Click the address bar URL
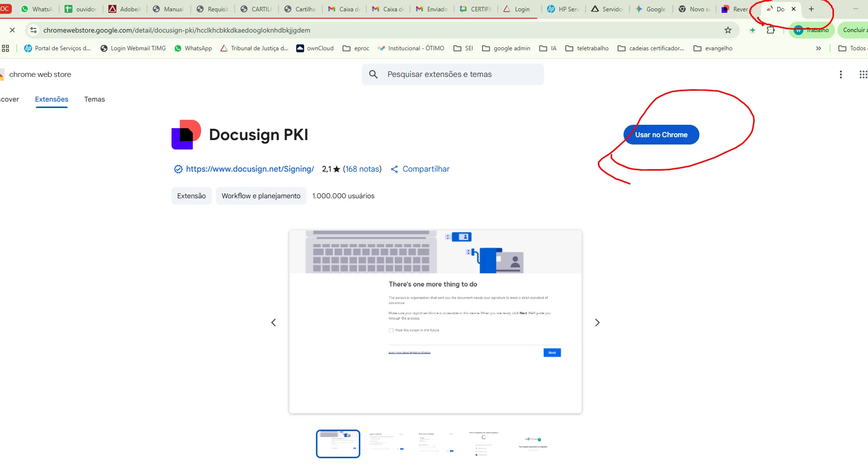This screenshot has height=473, width=868. click(177, 30)
